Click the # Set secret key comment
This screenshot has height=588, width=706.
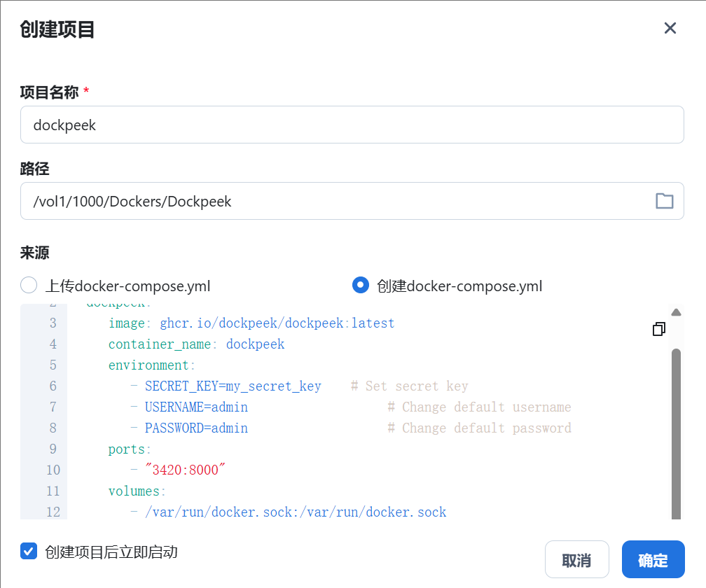[x=409, y=386]
